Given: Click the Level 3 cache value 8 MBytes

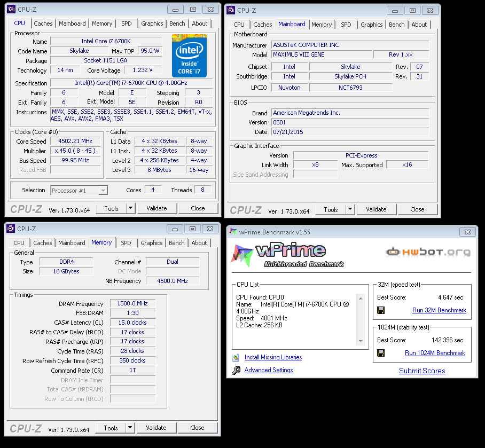Looking at the screenshot, I should (x=159, y=170).
